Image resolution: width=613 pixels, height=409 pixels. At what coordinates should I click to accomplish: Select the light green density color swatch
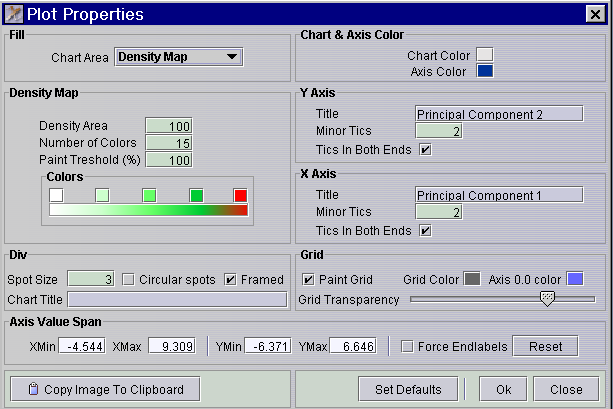(x=149, y=195)
